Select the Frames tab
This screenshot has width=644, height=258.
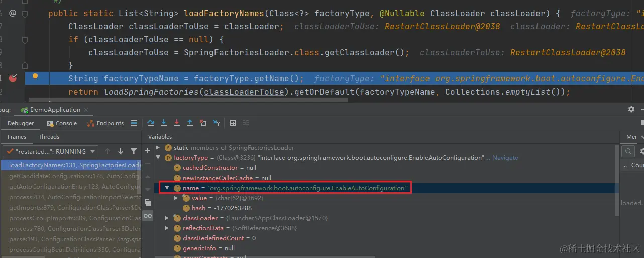[x=17, y=137]
